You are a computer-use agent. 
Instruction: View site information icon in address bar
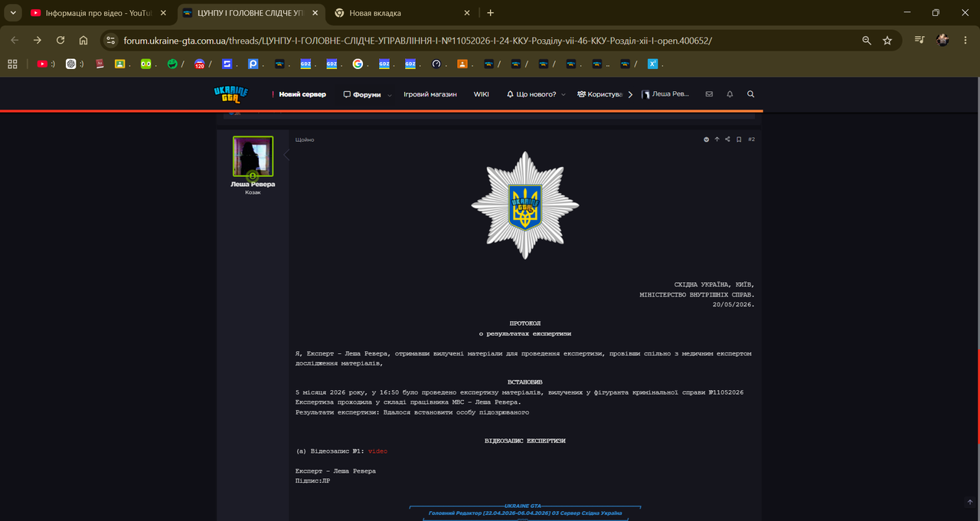tap(111, 40)
